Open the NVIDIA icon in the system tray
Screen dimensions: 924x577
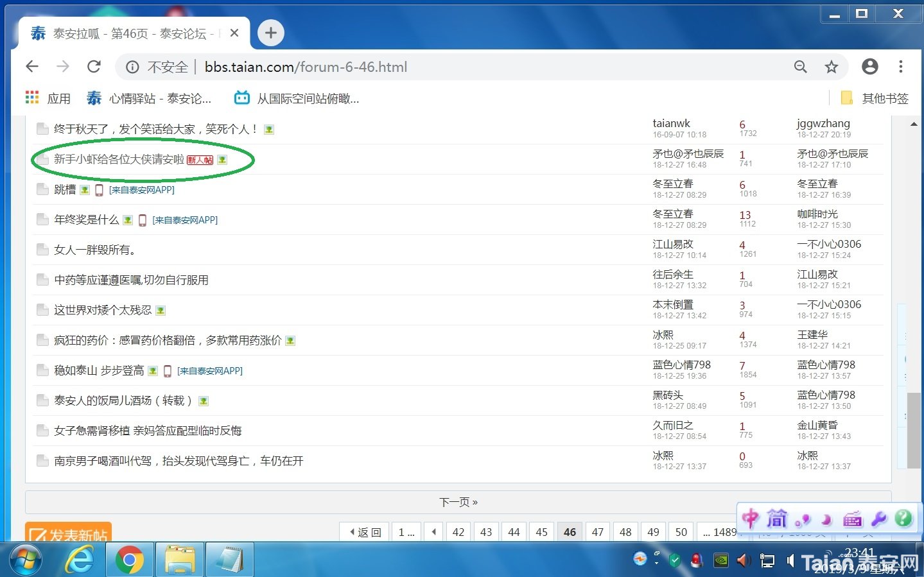721,560
